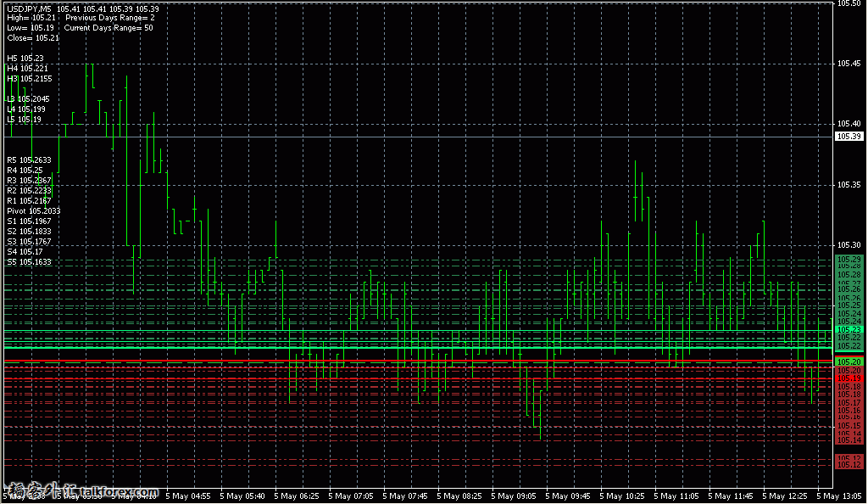Click the 'R2 105.2233' resistance label
This screenshot has height=504, width=868.
click(29, 191)
